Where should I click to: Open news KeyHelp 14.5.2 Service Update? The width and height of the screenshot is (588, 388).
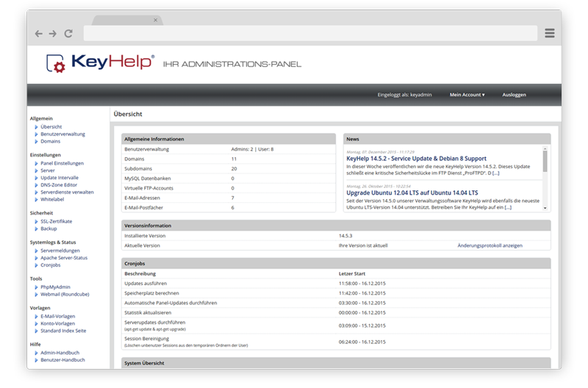pos(416,159)
